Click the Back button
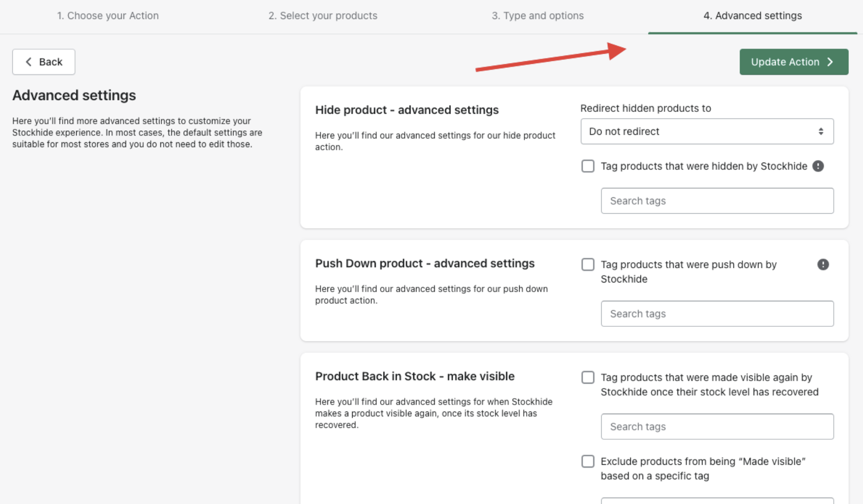The image size is (863, 504). [x=44, y=62]
